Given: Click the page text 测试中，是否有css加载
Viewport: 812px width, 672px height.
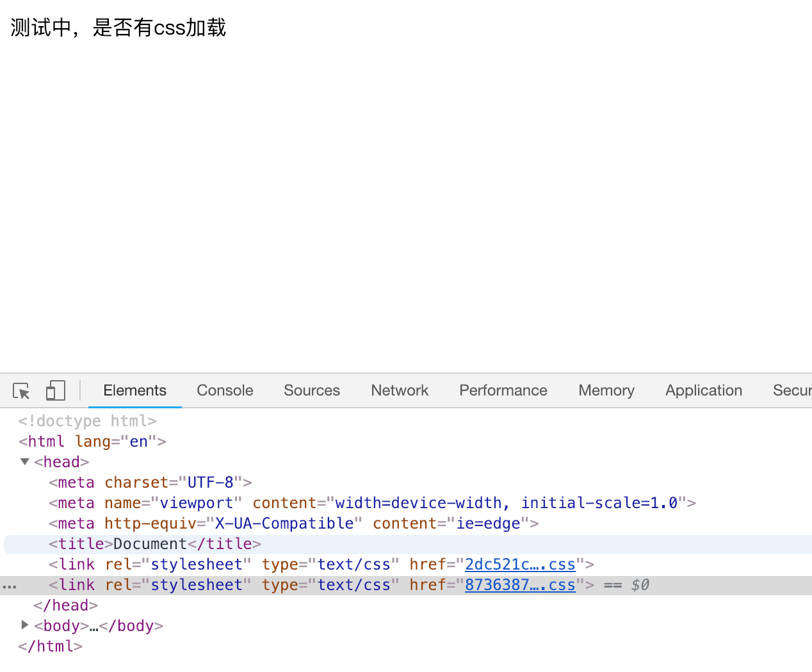Looking at the screenshot, I should pyautogui.click(x=118, y=28).
